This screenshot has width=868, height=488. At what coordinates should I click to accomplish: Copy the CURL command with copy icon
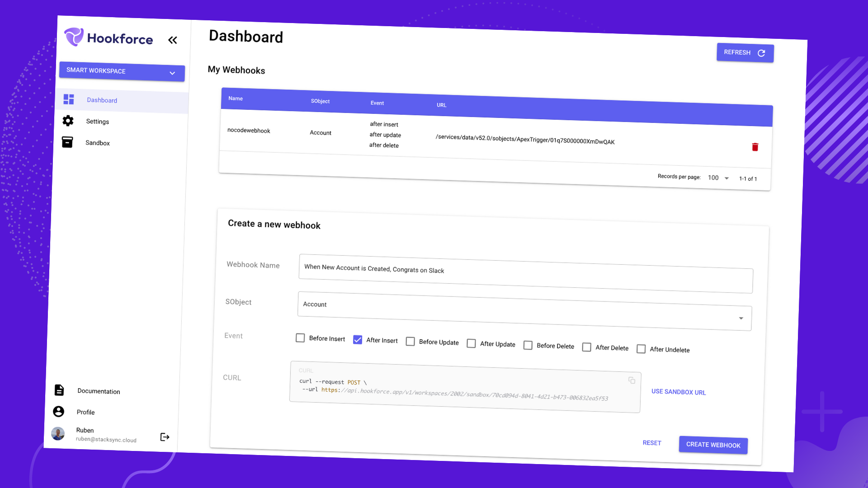click(632, 380)
